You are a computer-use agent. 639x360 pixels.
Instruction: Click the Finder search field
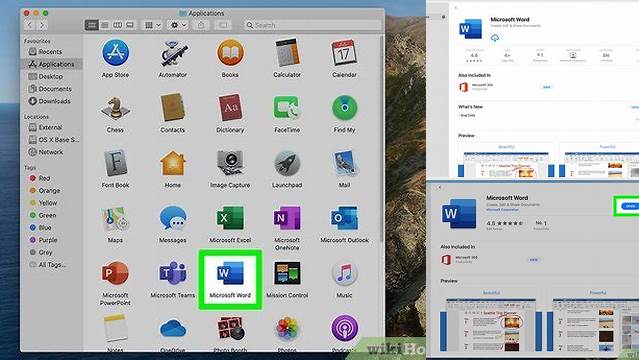(x=312, y=25)
